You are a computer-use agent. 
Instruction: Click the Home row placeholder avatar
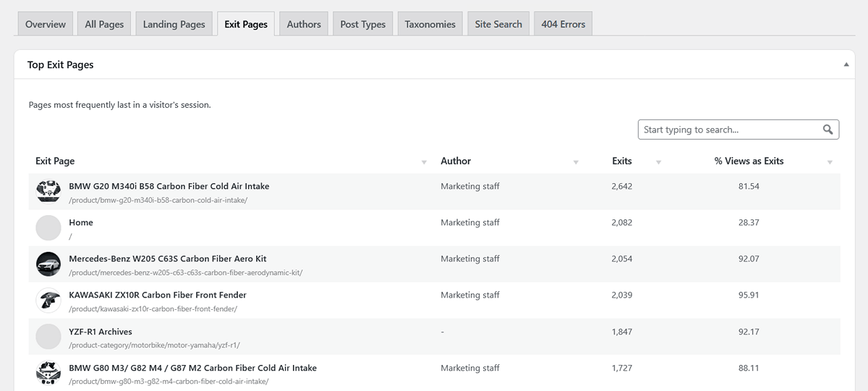coord(48,228)
